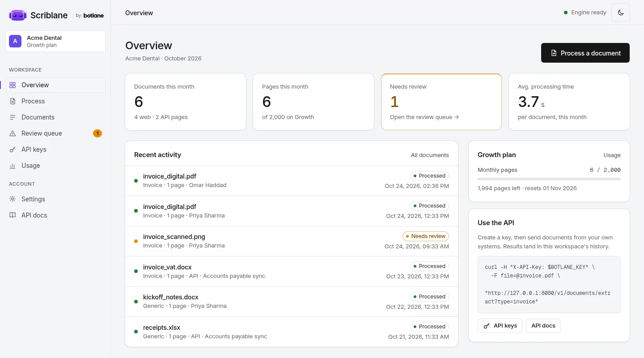Click the Acme Dental avatar icon
644x358 pixels.
tap(15, 41)
